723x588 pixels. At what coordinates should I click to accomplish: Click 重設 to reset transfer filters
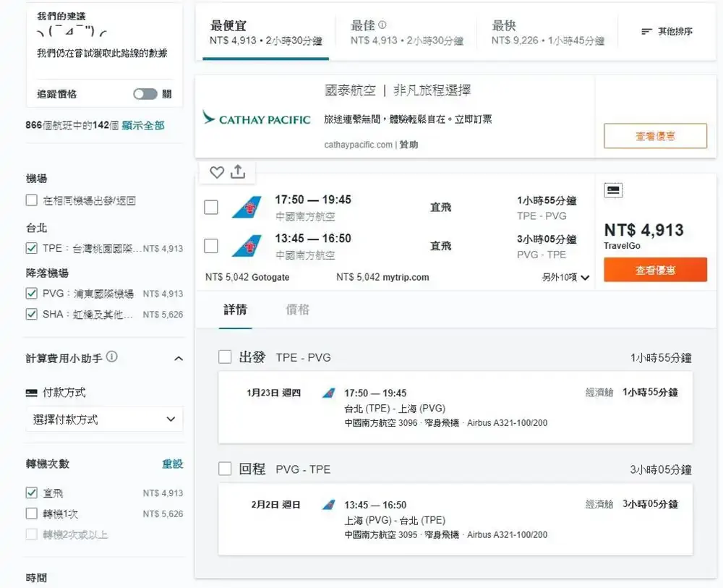point(173,464)
